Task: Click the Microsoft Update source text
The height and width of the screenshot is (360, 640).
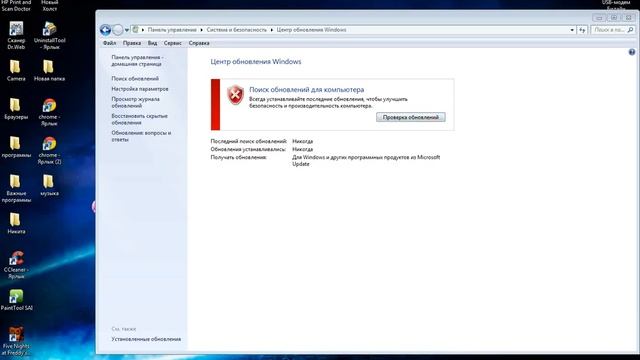Action: 366,160
